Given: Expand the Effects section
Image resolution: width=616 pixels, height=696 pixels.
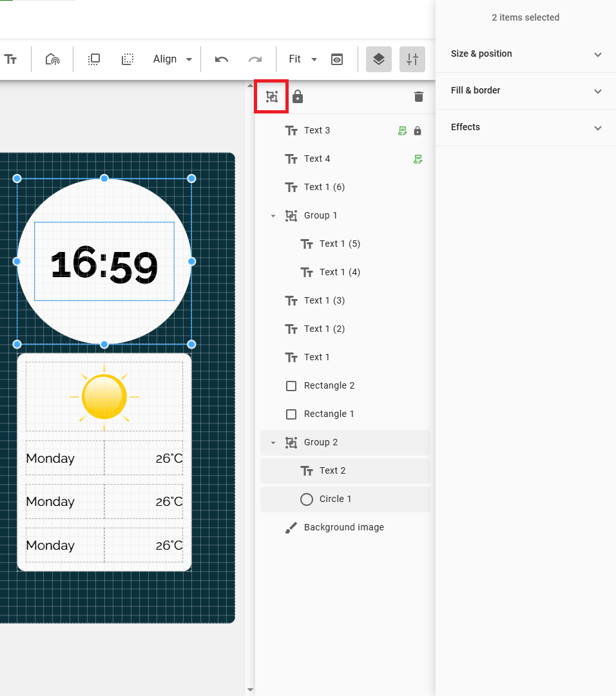Looking at the screenshot, I should [525, 128].
